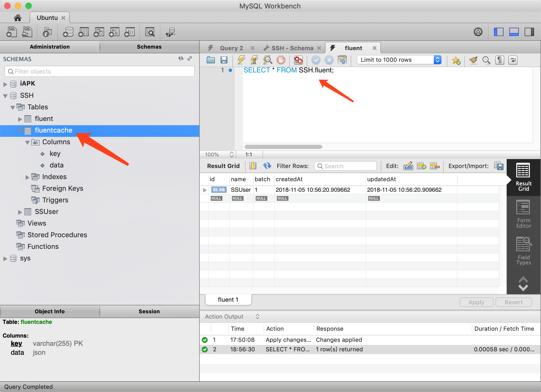Toggle the bottom output panel visibility
Viewport: 541px width, 392px height.
514,32
